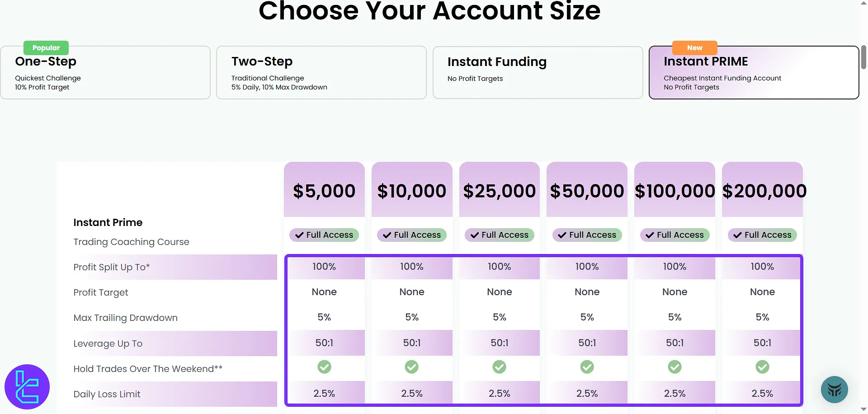The image size is (868, 414).
Task: Click the weekend hold checkmark under $100,000
Action: coord(675,367)
